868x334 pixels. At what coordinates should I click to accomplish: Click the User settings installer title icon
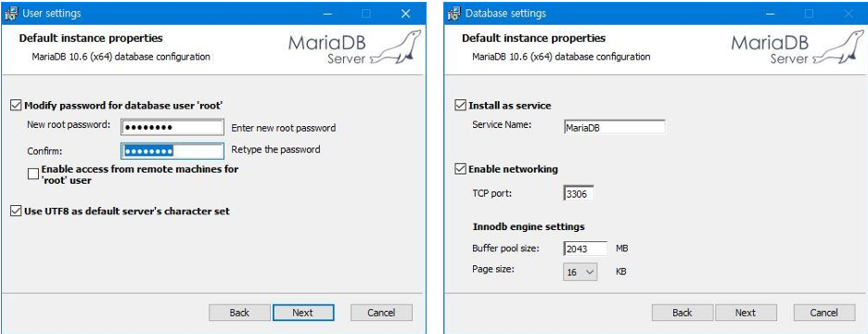coord(11,13)
